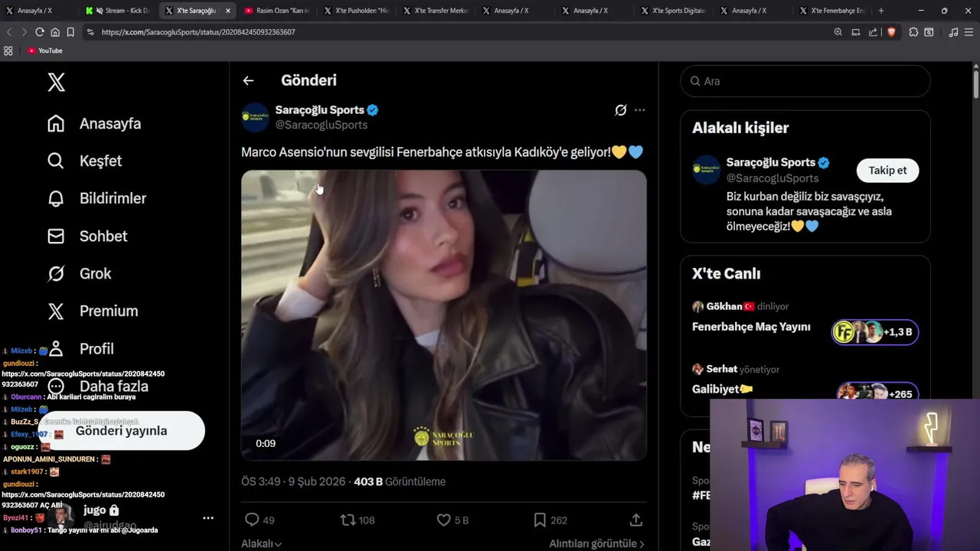Close the X'te Saraçoğlu active tab
Screen dimensions: 980x551
click(227, 11)
